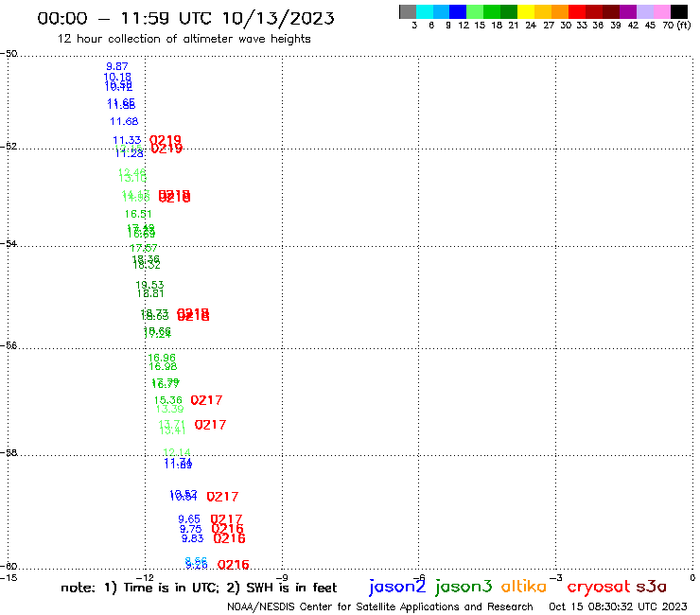Click the 'jason3' satellite legend label
This screenshot has height=615, width=700.
[464, 587]
